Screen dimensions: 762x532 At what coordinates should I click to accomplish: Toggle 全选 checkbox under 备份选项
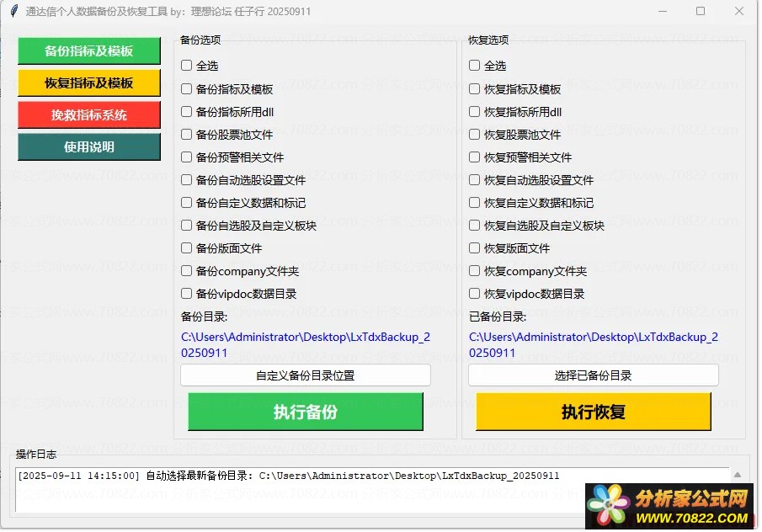pos(187,66)
